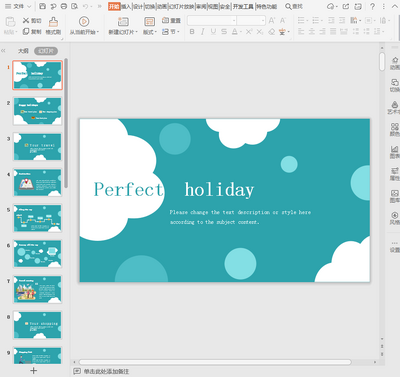Viewport: 400px width, 377px height.
Task: Toggle Italic formatting
Action: click(203, 32)
